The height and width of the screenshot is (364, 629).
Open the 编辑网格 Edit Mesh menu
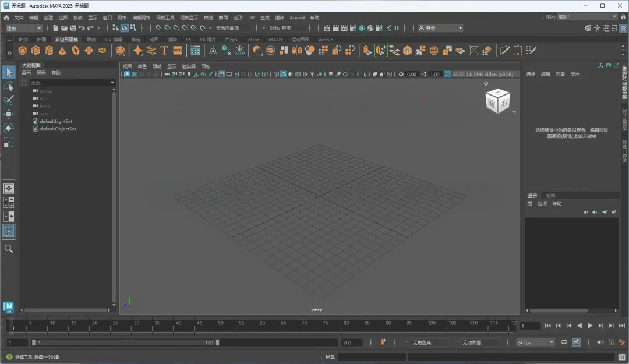click(x=141, y=17)
